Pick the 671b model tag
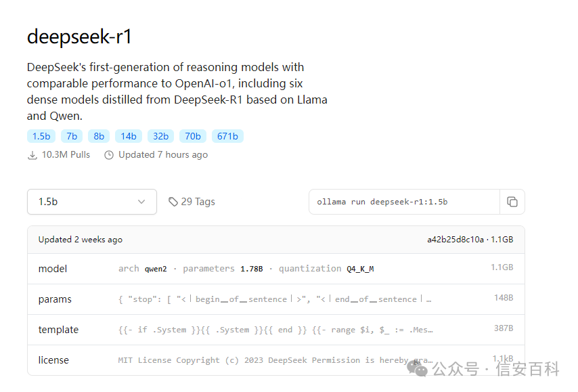578x392 pixels. click(227, 136)
